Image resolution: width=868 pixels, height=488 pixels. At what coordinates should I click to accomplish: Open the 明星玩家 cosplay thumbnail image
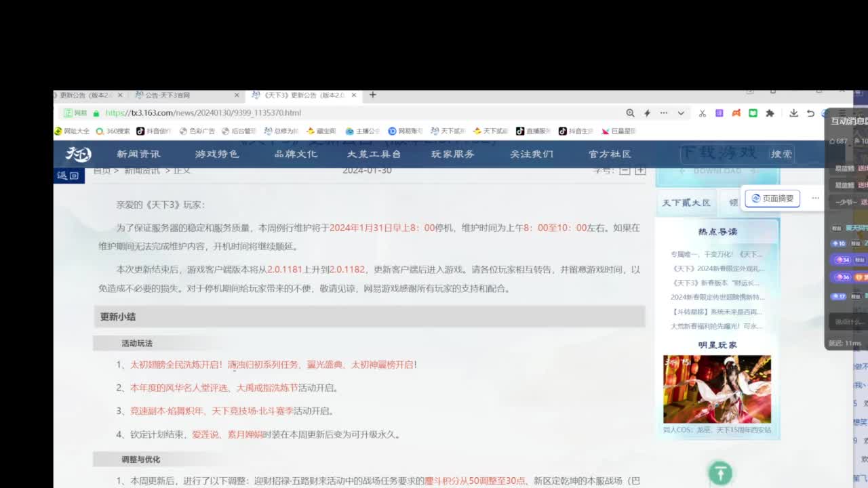717,389
